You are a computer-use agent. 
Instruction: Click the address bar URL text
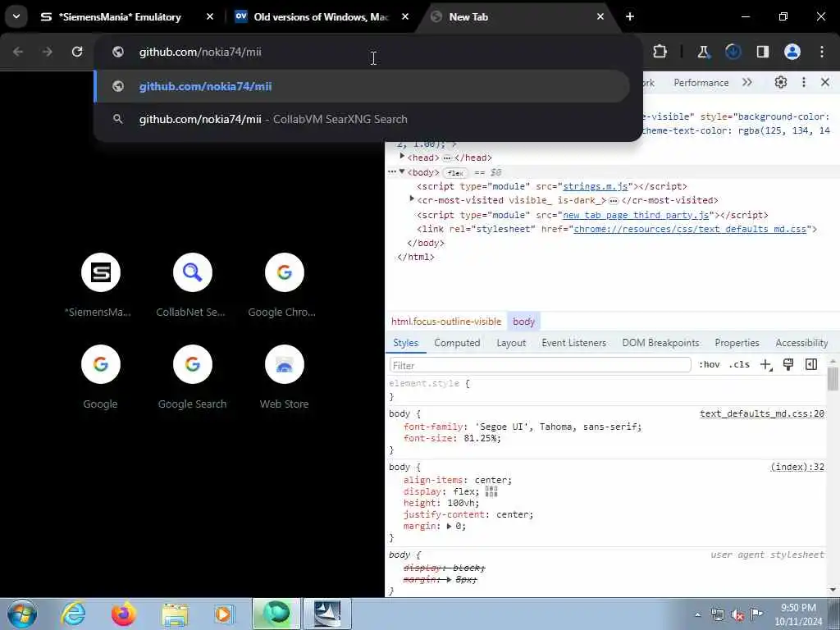point(200,52)
